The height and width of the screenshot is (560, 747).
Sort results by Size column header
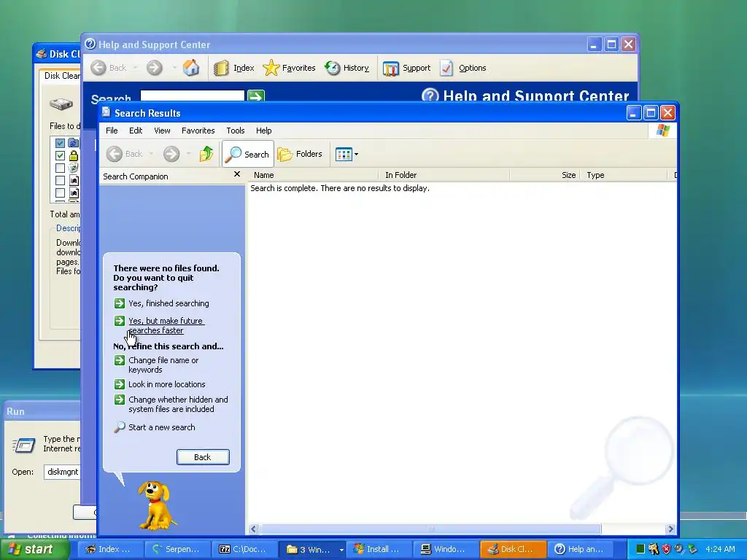point(546,175)
